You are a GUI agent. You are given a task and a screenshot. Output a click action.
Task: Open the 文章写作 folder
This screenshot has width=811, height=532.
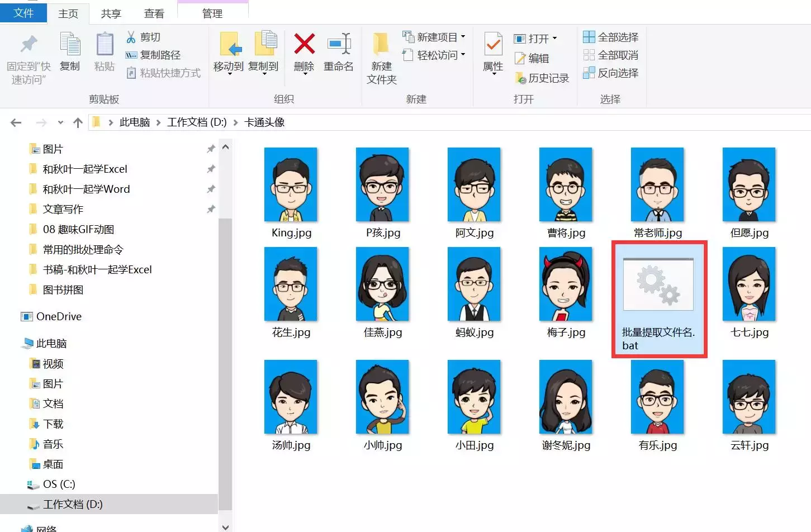[x=56, y=209]
